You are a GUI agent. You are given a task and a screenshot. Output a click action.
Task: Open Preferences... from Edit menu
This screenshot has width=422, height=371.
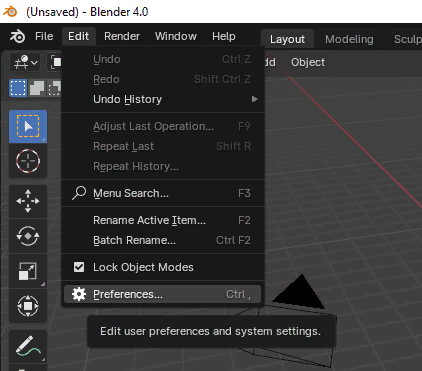[163, 294]
